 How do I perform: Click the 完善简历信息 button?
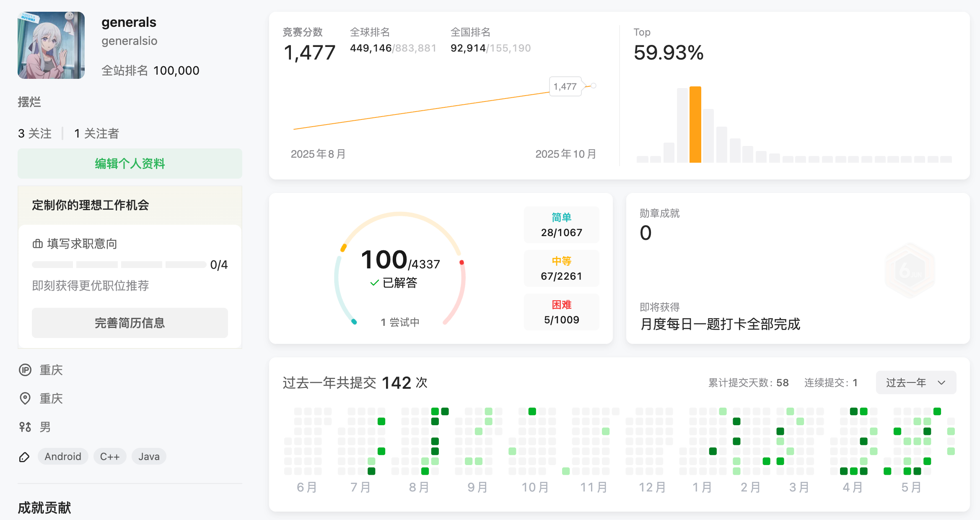pyautogui.click(x=130, y=323)
